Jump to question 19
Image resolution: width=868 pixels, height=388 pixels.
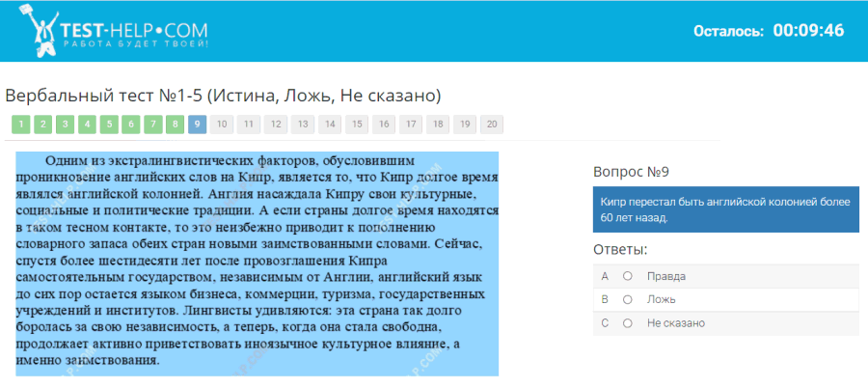pyautogui.click(x=465, y=125)
